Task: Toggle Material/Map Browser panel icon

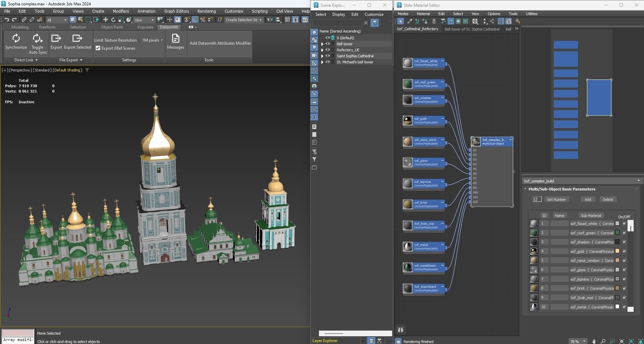Action: click(501, 21)
